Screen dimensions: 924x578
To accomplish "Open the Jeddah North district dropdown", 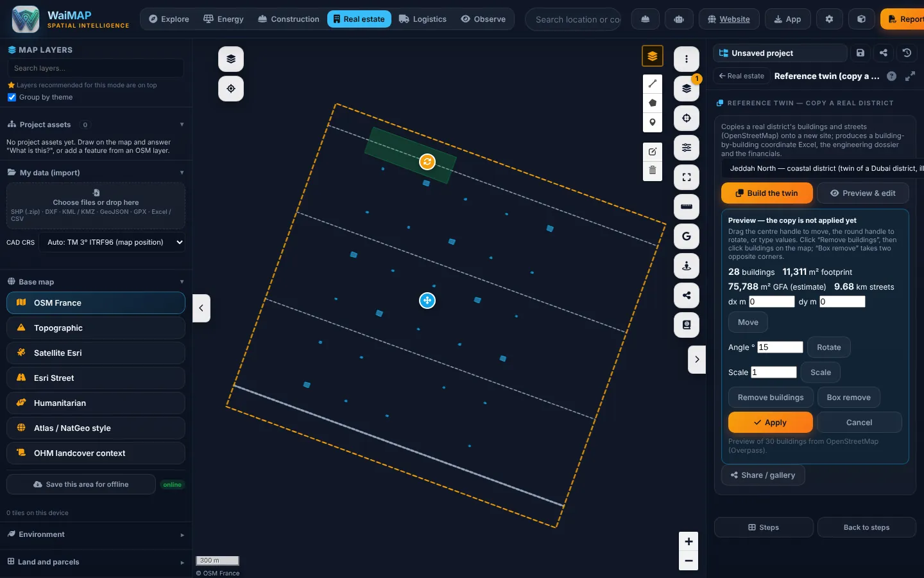I will point(823,168).
